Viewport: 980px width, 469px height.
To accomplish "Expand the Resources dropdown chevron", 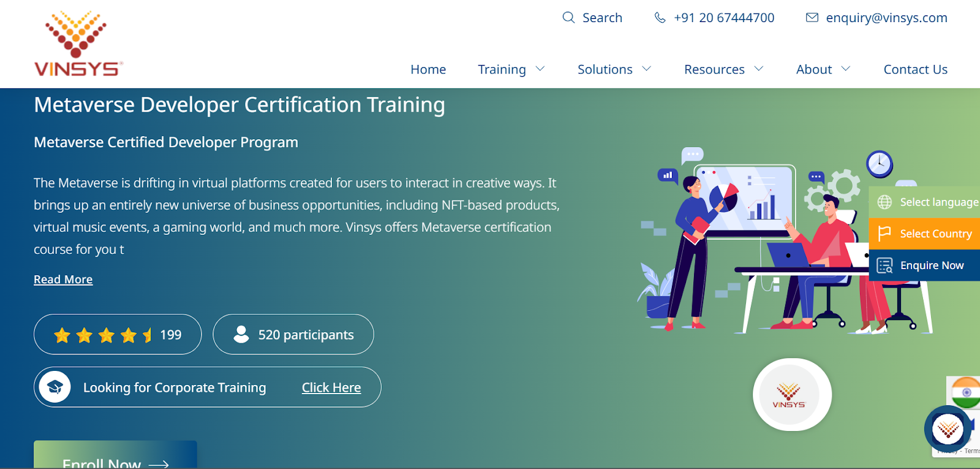I will (759, 69).
